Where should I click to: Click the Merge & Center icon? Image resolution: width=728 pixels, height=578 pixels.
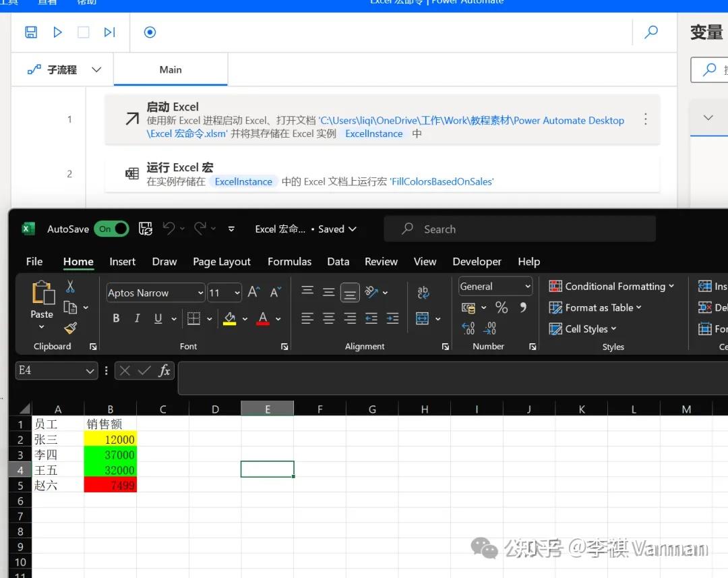click(422, 319)
